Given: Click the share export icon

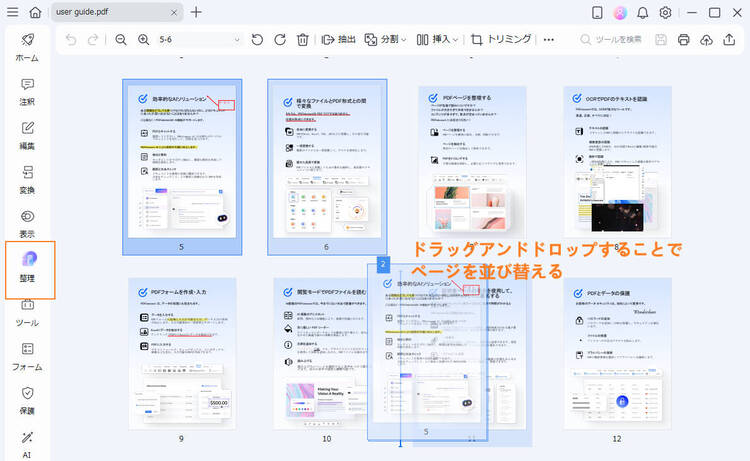Looking at the screenshot, I should pos(729,40).
